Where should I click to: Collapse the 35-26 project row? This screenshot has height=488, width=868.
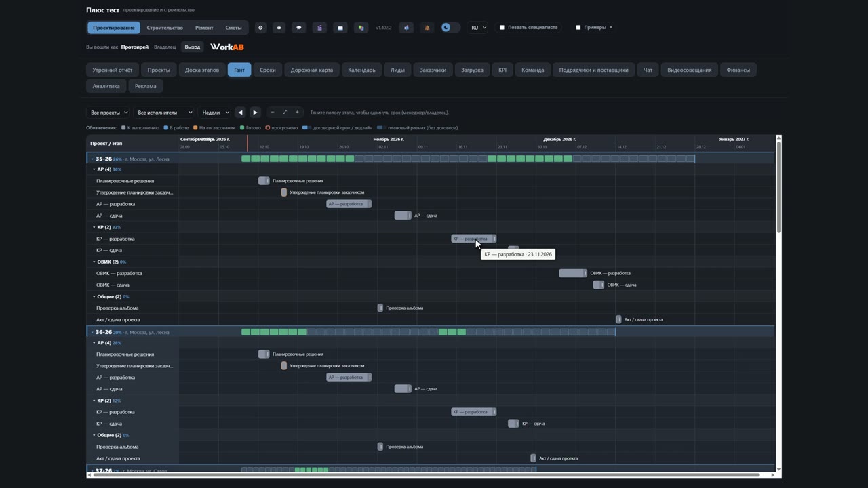[x=92, y=159]
